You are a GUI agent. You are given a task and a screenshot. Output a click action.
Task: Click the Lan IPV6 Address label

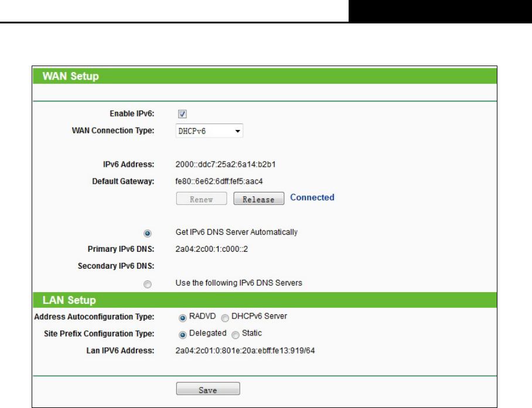click(120, 351)
